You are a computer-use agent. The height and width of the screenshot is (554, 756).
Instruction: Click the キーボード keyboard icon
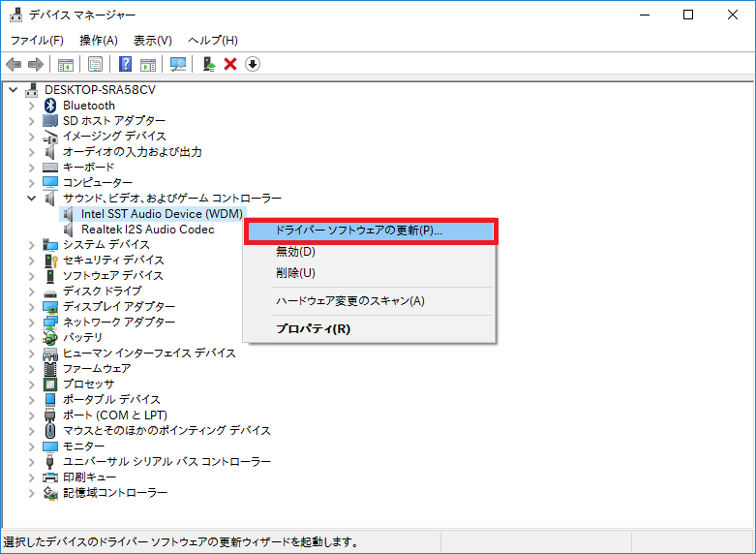coord(50,168)
